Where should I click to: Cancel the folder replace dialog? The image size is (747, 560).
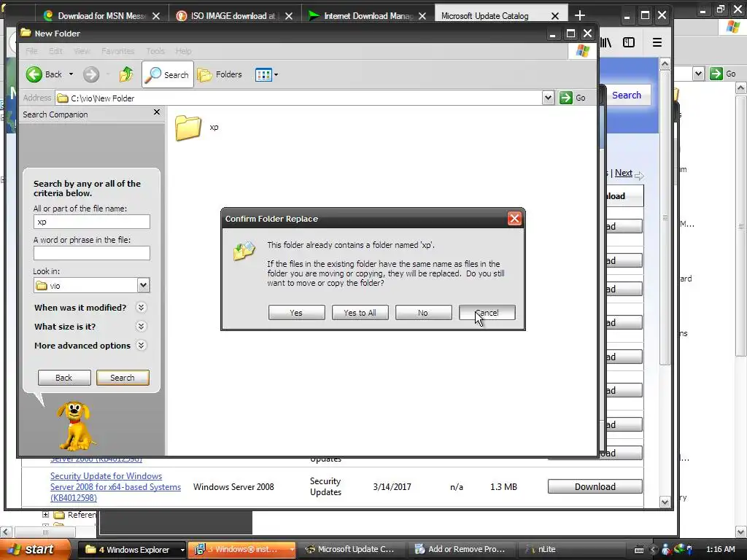(x=487, y=313)
